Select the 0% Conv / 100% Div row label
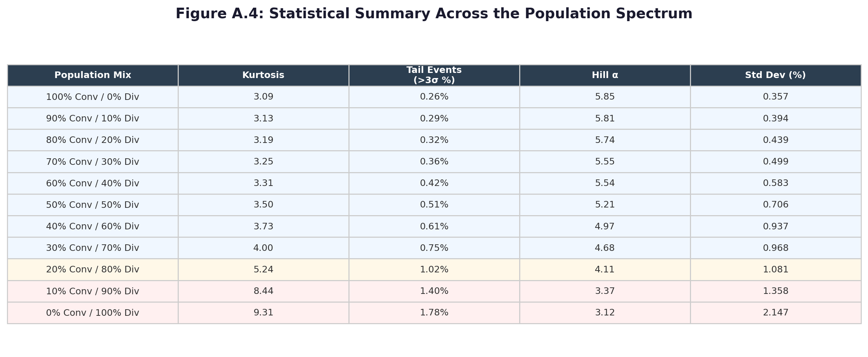The height and width of the screenshot is (357, 868). pos(93,313)
